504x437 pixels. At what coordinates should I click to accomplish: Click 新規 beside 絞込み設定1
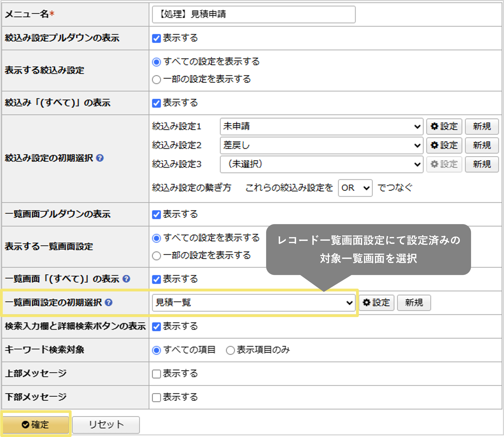click(482, 127)
